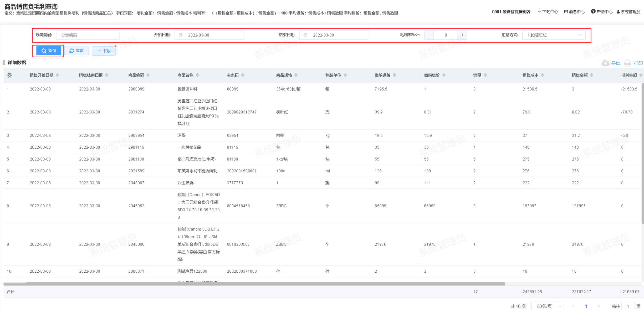Viewport: 644px width, 310px height.
Task: Click the 系统管理员 user icon
Action: (x=618, y=12)
